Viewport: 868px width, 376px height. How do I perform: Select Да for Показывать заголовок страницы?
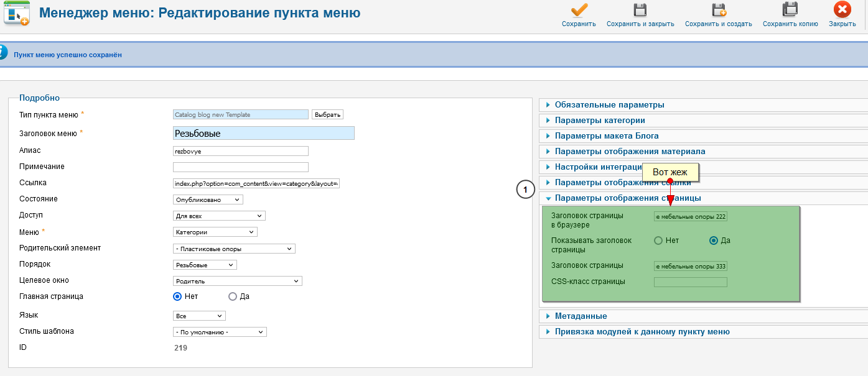(714, 241)
